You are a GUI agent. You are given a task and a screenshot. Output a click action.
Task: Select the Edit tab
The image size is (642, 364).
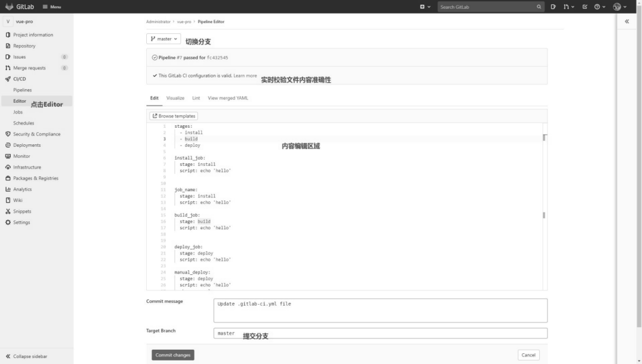pyautogui.click(x=155, y=98)
